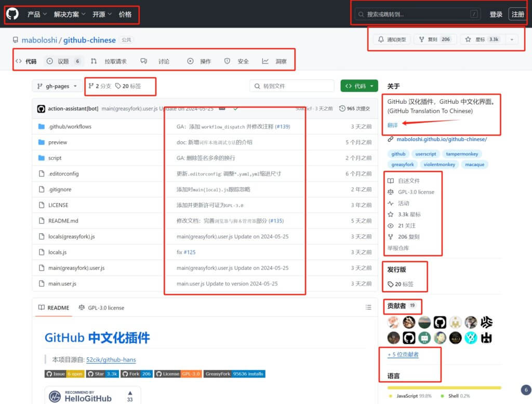Click the 注册 button
The width and height of the screenshot is (532, 404).
point(517,14)
